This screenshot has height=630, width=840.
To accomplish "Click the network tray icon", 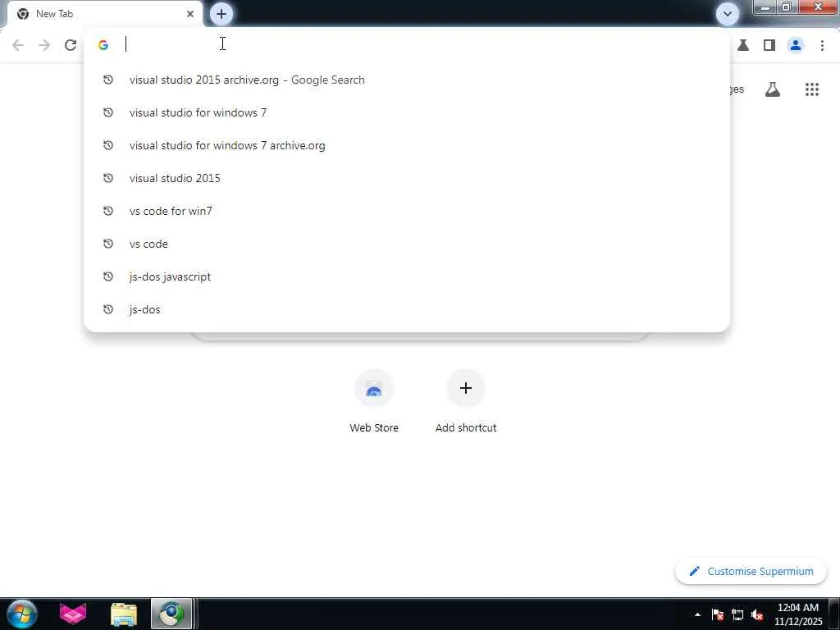I will (737, 614).
